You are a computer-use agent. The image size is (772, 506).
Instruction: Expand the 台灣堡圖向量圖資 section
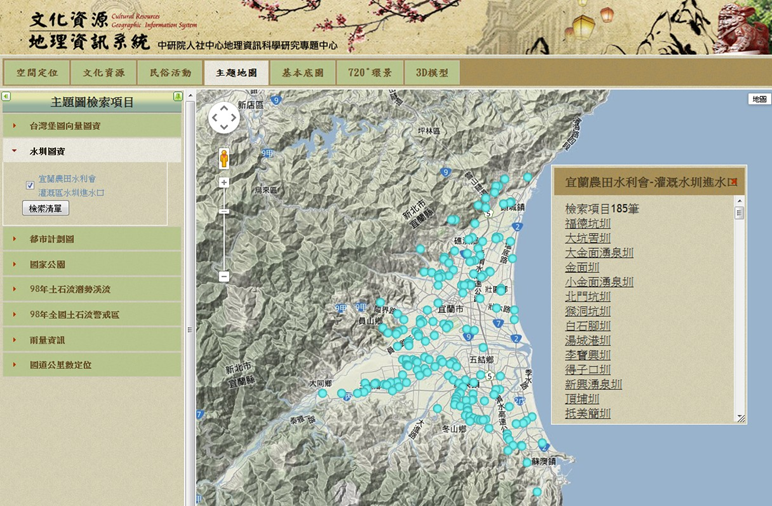click(64, 126)
